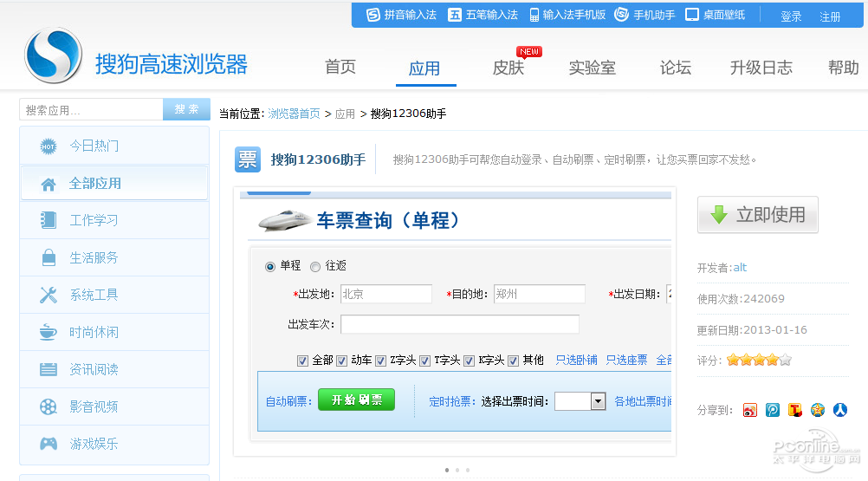
Task: Go to 首页 nav tab
Action: pyautogui.click(x=340, y=68)
